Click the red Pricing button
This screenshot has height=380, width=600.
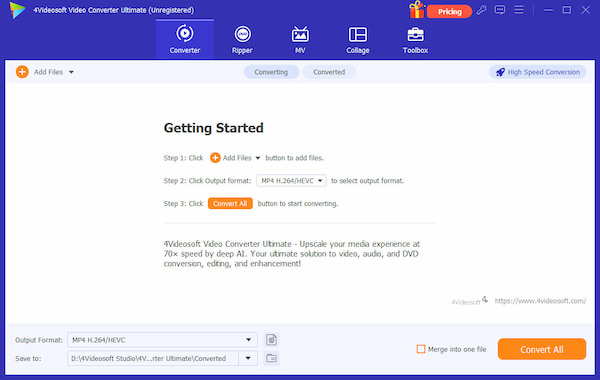click(449, 11)
